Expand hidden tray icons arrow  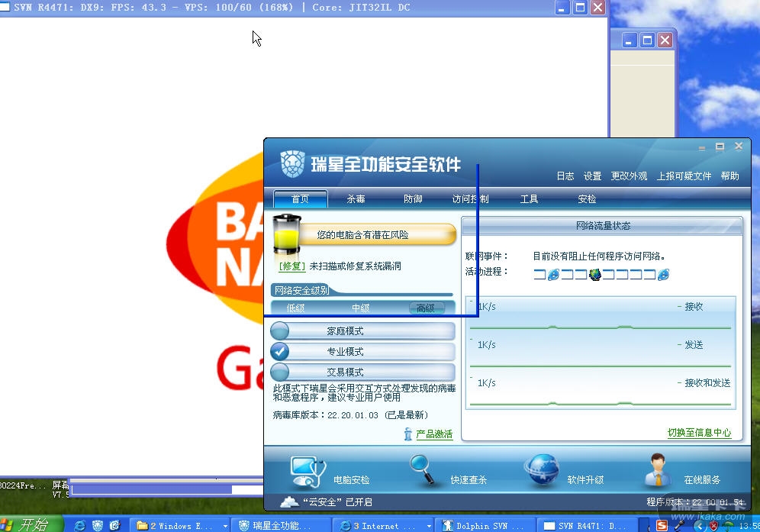[700, 526]
